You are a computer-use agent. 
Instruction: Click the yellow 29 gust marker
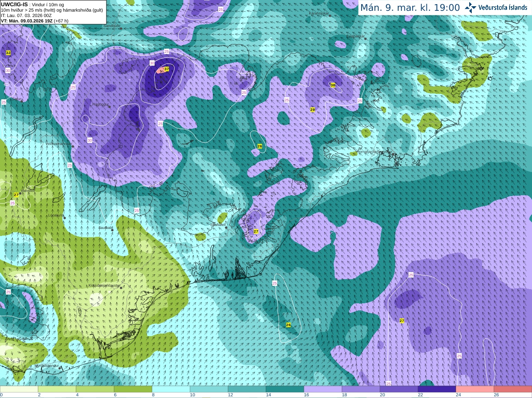313,110
